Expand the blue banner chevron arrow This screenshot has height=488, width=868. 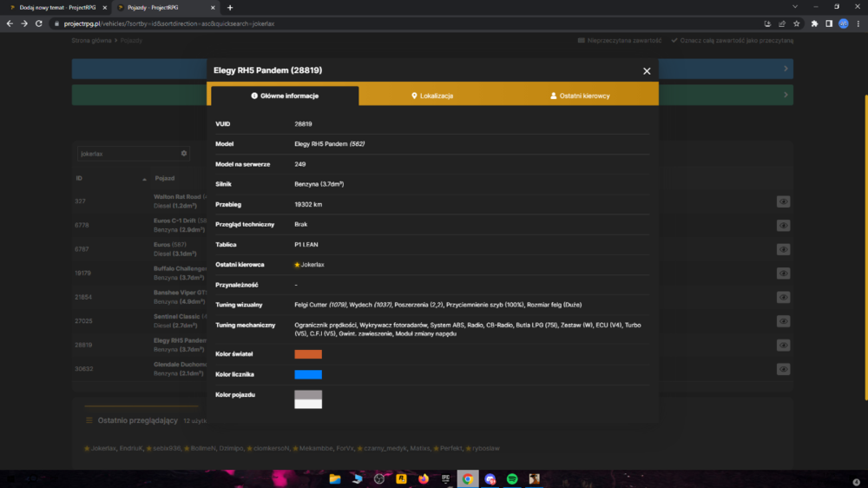786,69
